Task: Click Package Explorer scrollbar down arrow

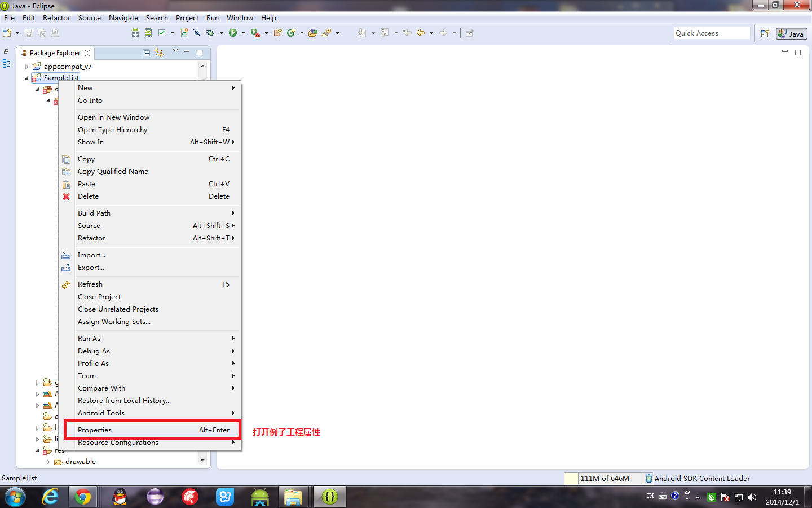Action: coord(202,461)
